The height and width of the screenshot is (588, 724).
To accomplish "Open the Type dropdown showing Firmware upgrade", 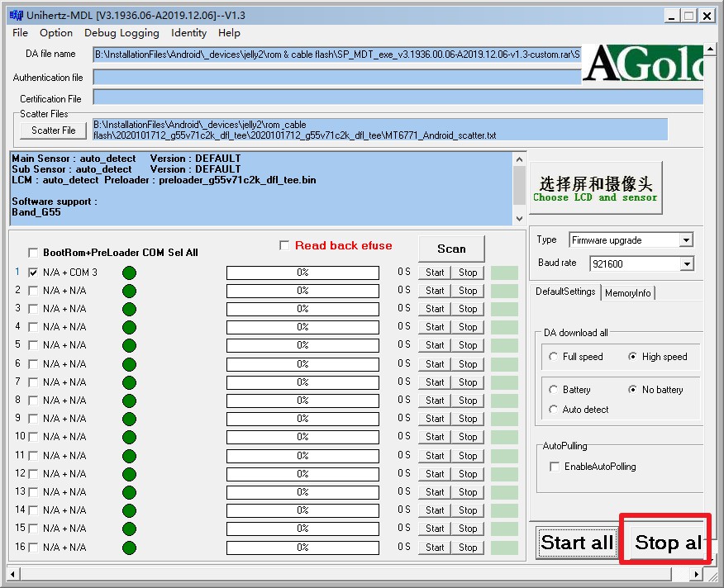I will [x=686, y=240].
